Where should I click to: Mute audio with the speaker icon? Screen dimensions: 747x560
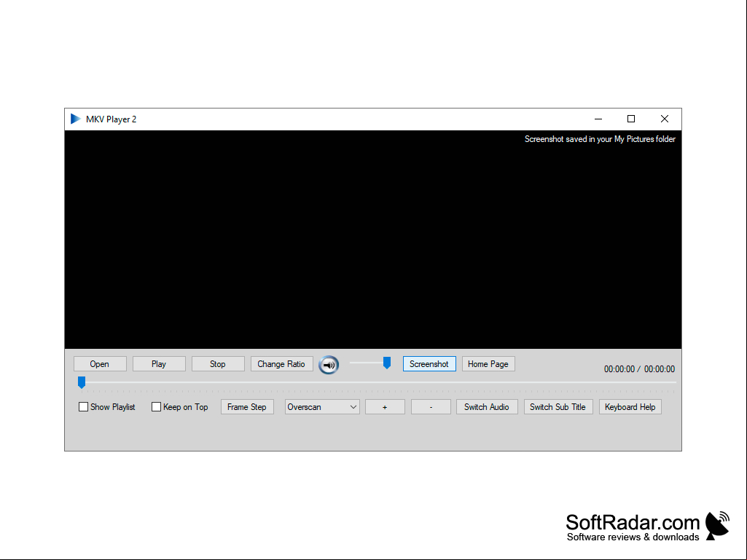[x=329, y=365]
